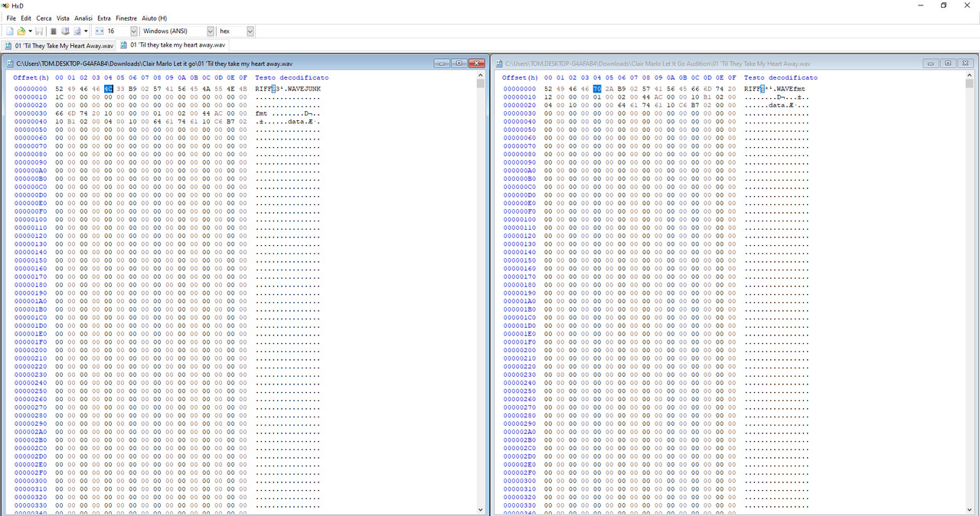980x516 pixels.
Task: Minimize the left 'Let it go' hex window
Action: [x=442, y=64]
